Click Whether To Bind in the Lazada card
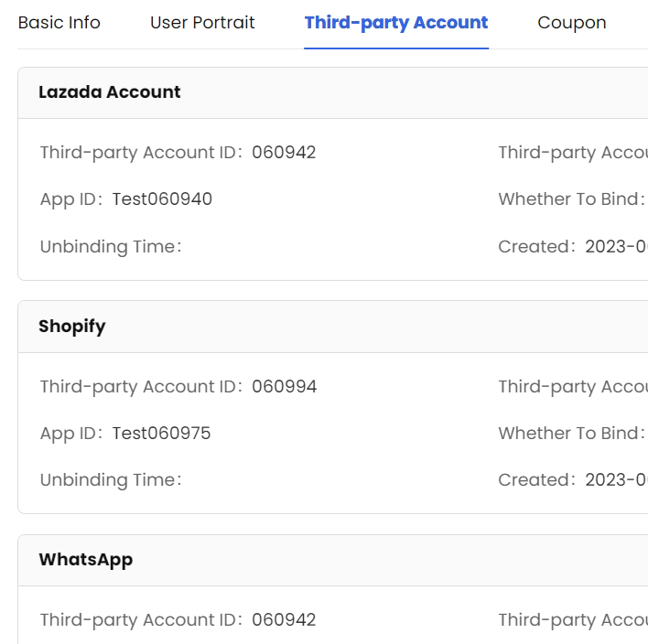 point(571,199)
